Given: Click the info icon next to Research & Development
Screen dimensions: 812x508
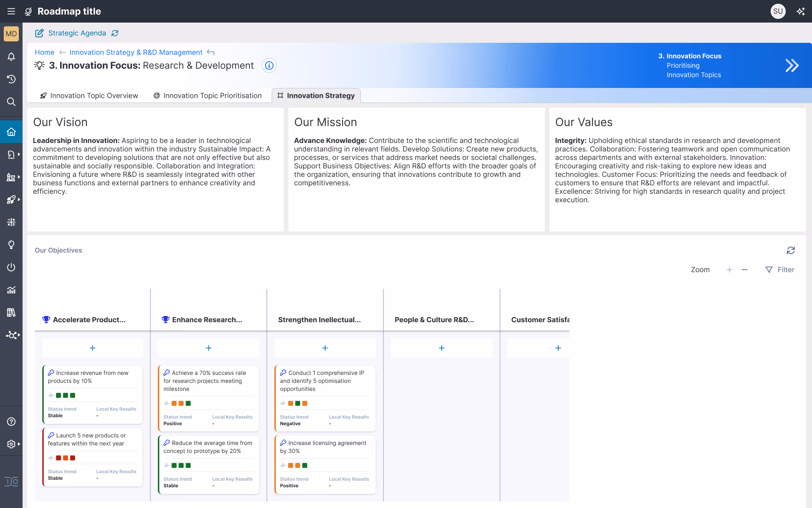Looking at the screenshot, I should pos(269,65).
